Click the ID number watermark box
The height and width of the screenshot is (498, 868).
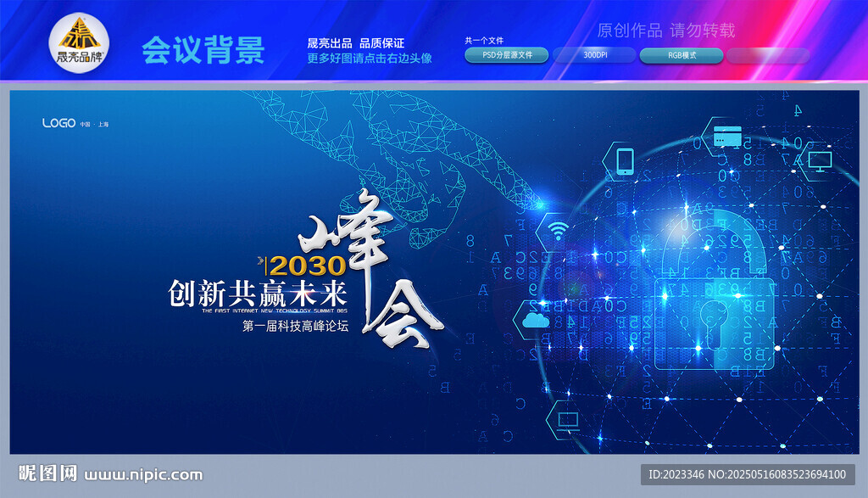point(748,475)
